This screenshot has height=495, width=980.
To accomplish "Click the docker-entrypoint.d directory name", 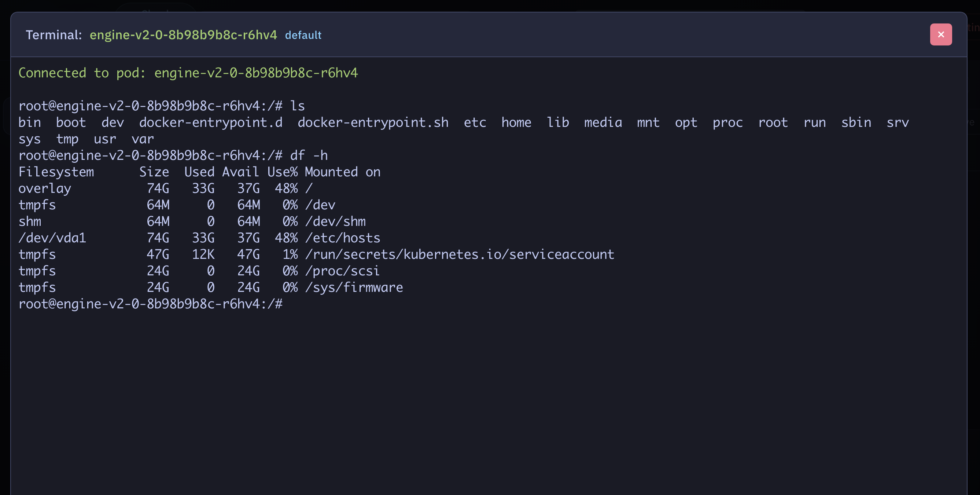I will [x=210, y=122].
